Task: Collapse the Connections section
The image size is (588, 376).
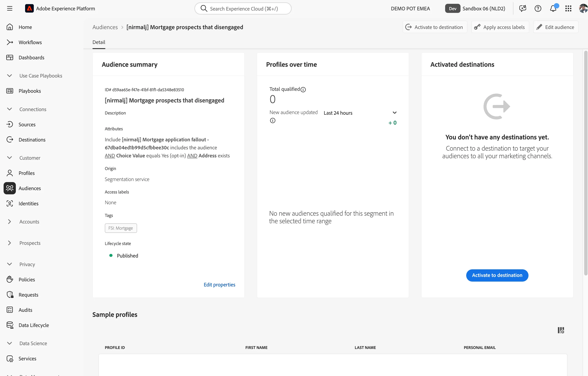Action: [x=9, y=109]
